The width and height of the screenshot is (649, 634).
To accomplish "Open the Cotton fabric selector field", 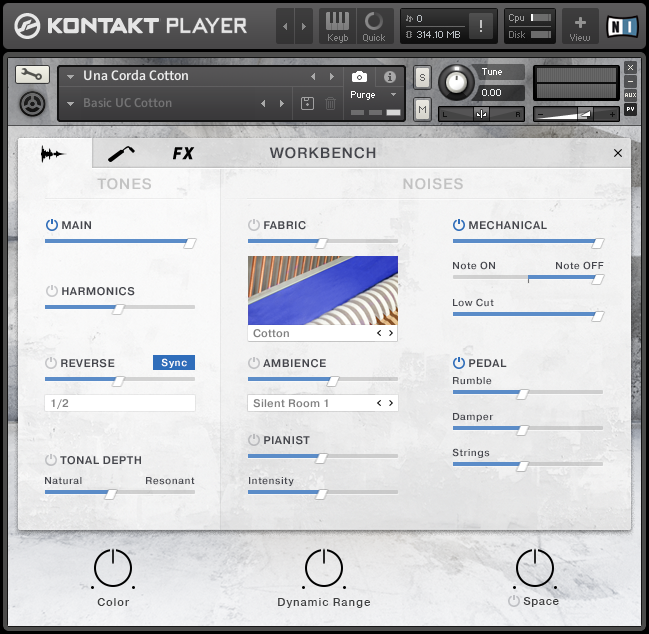I will coord(323,333).
